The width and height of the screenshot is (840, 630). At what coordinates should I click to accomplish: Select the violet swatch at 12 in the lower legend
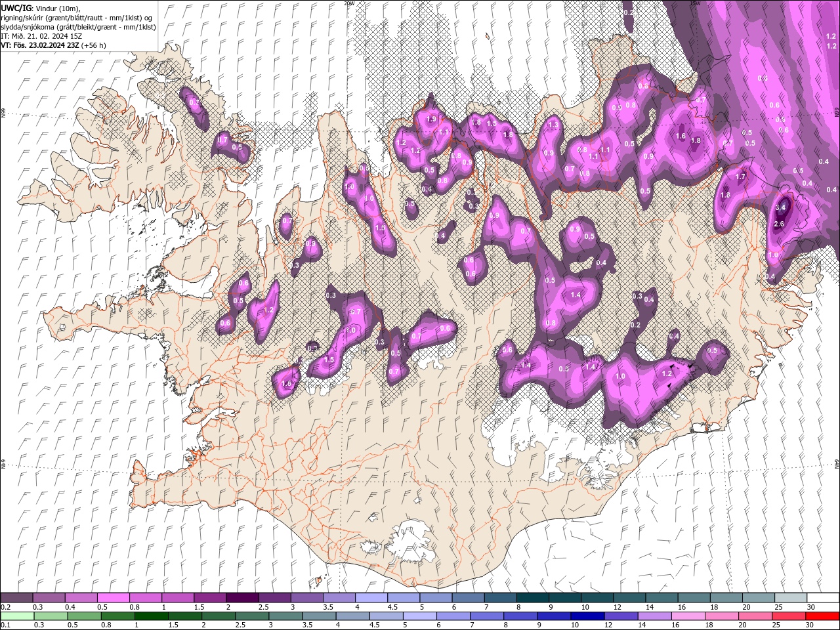point(620,616)
